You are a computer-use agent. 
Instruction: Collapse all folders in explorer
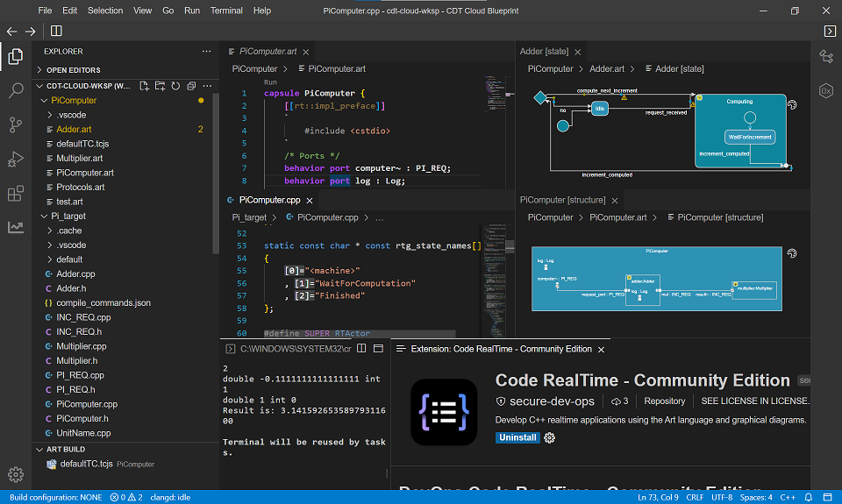click(x=190, y=86)
